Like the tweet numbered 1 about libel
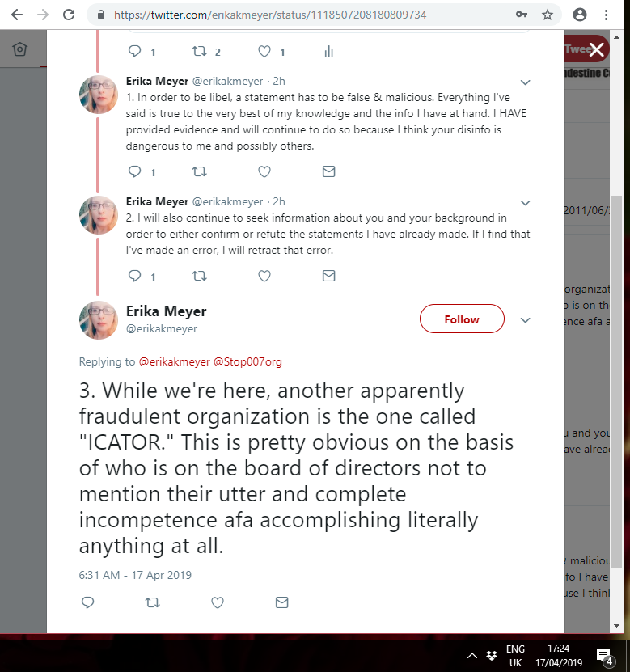This screenshot has height=672, width=630. (x=264, y=172)
